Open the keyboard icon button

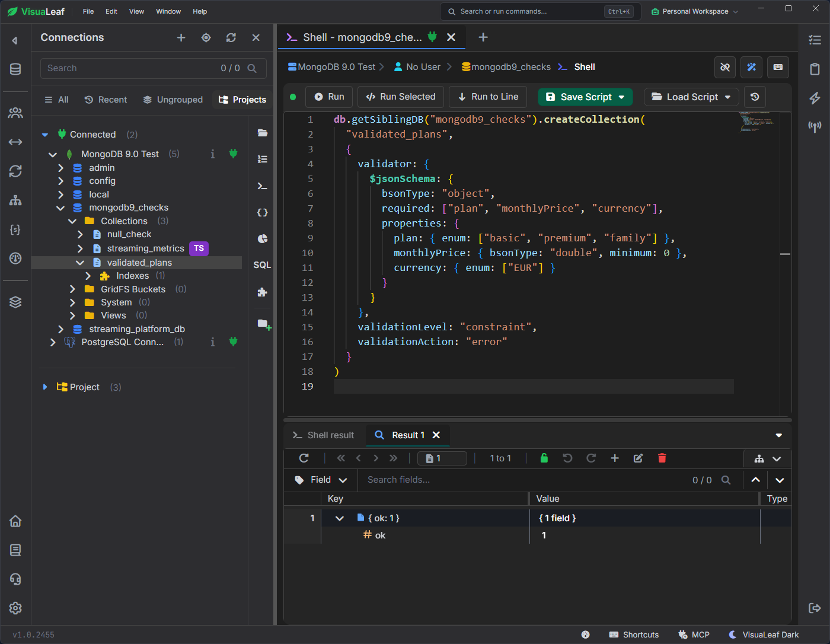[x=778, y=67]
